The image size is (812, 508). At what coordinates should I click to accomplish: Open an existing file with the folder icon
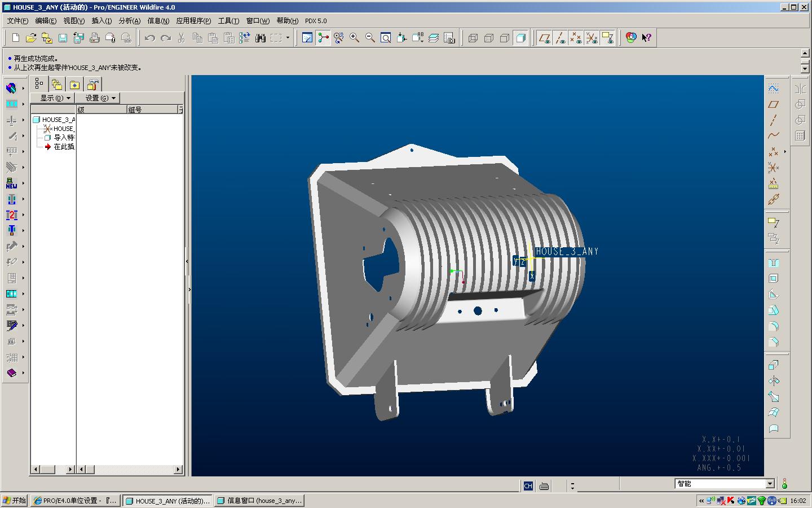pos(31,38)
